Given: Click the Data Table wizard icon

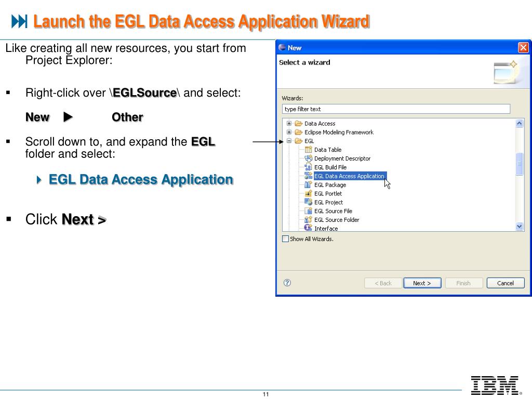Looking at the screenshot, I should 308,150.
